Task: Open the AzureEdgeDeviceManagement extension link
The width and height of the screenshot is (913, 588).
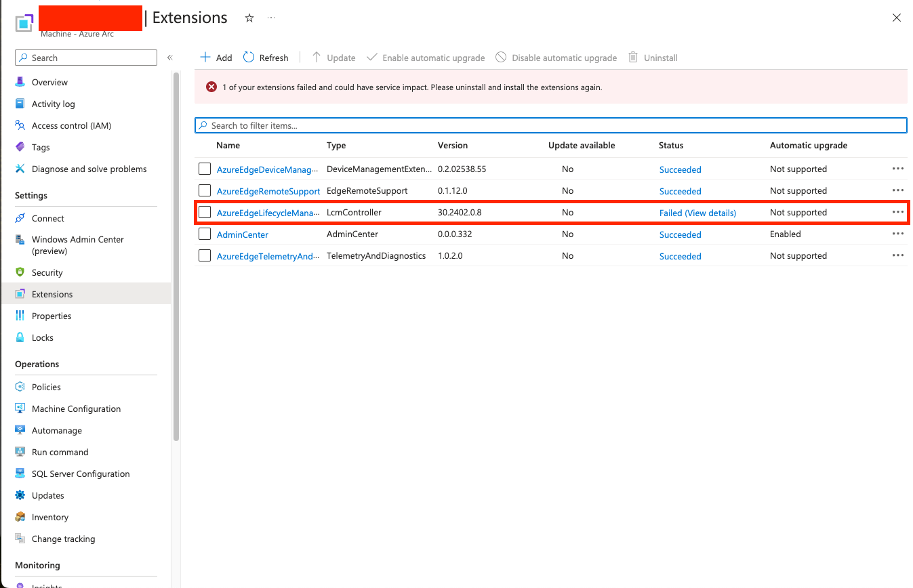Action: click(x=267, y=169)
